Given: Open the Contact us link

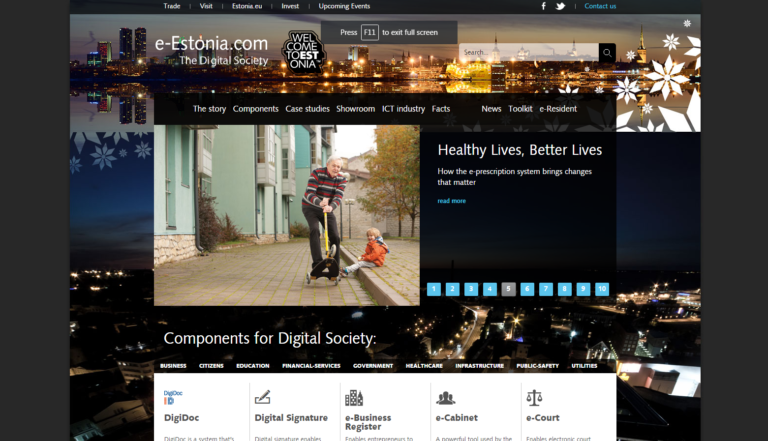Looking at the screenshot, I should [600, 6].
